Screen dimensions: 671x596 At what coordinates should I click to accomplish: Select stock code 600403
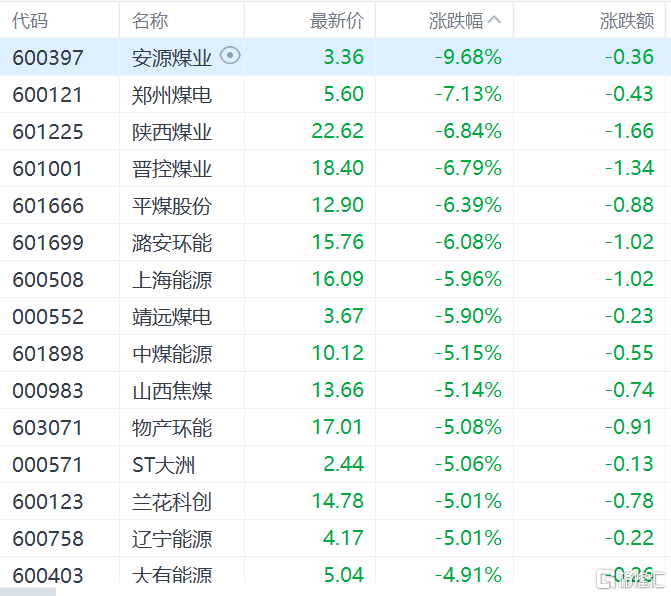point(48,575)
